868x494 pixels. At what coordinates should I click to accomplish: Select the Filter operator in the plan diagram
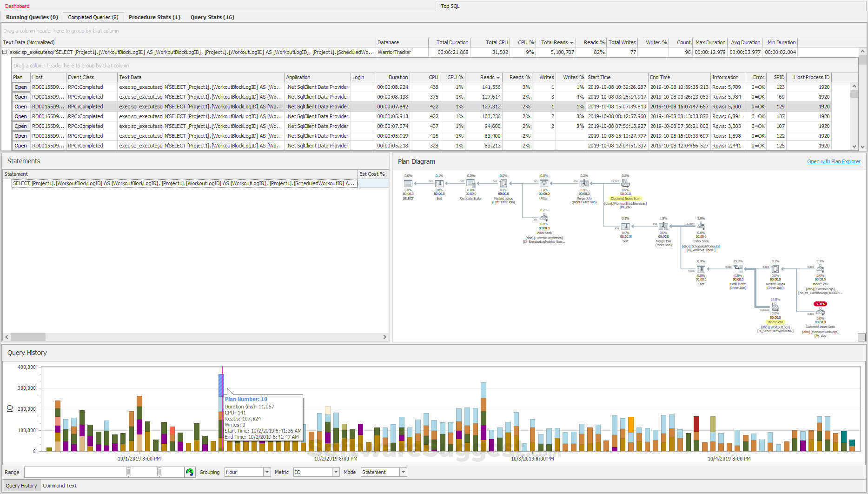click(x=543, y=183)
